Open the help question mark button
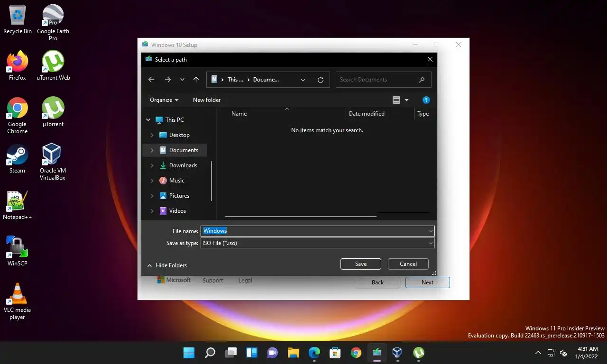The image size is (607, 364). coord(426,100)
